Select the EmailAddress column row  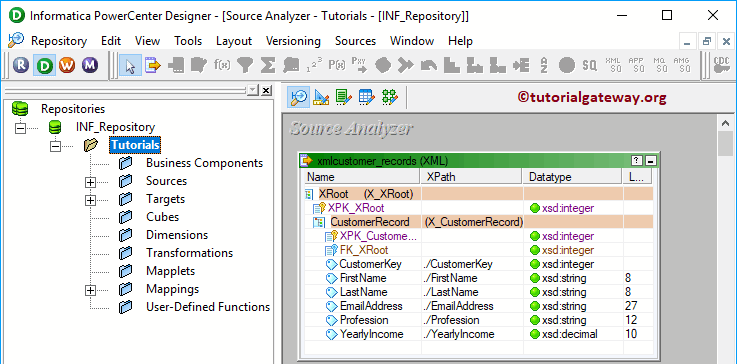pyautogui.click(x=478, y=306)
